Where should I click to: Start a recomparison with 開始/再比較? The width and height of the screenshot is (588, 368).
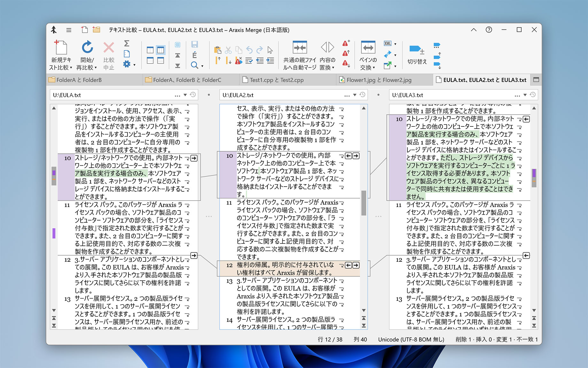pyautogui.click(x=87, y=54)
